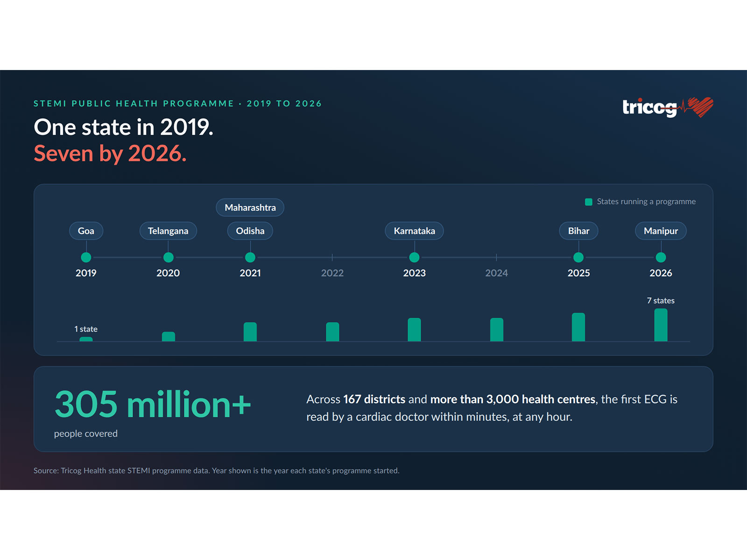Click the bar under 2020
This screenshot has height=560, width=747.
[168, 336]
